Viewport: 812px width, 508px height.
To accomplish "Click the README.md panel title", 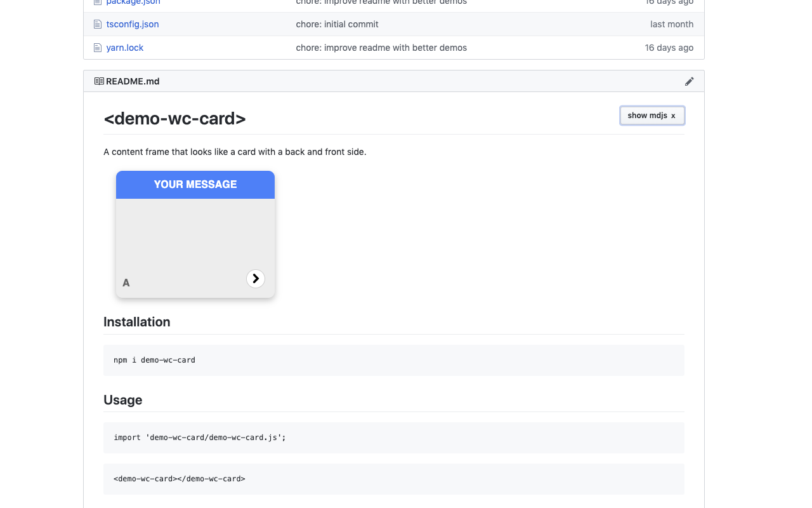I will pos(133,81).
